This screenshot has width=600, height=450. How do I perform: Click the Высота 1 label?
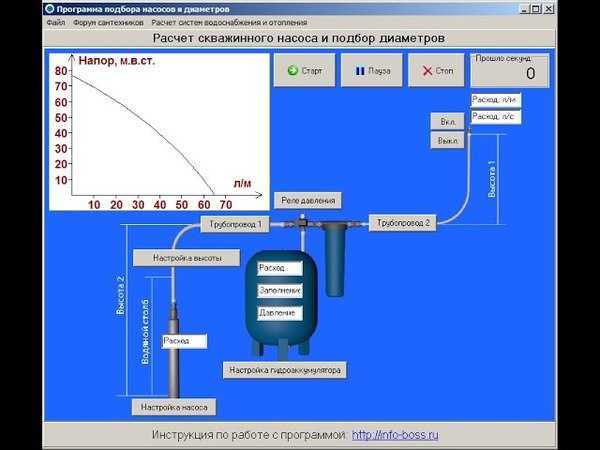[x=492, y=179]
